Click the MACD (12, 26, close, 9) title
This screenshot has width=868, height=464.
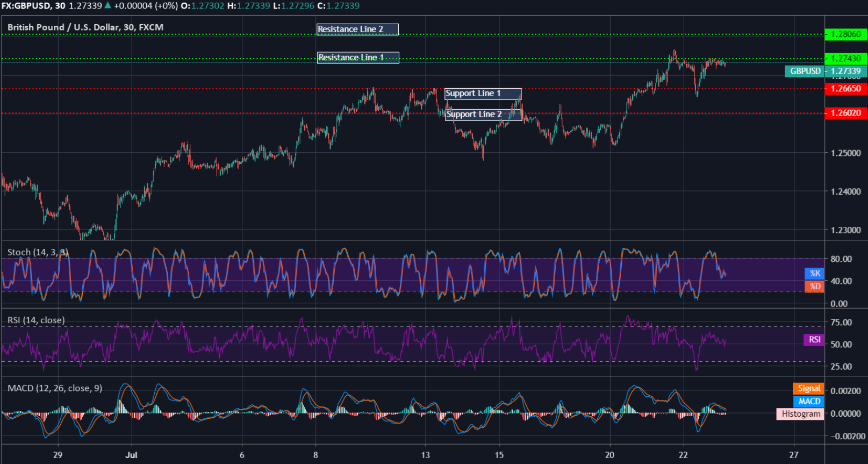click(55, 388)
